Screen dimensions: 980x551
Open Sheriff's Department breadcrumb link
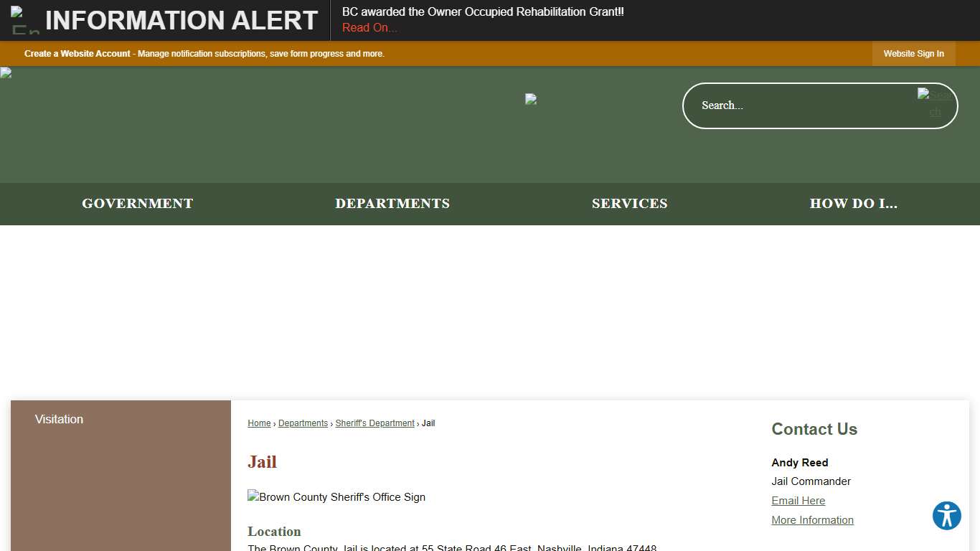pyautogui.click(x=374, y=423)
